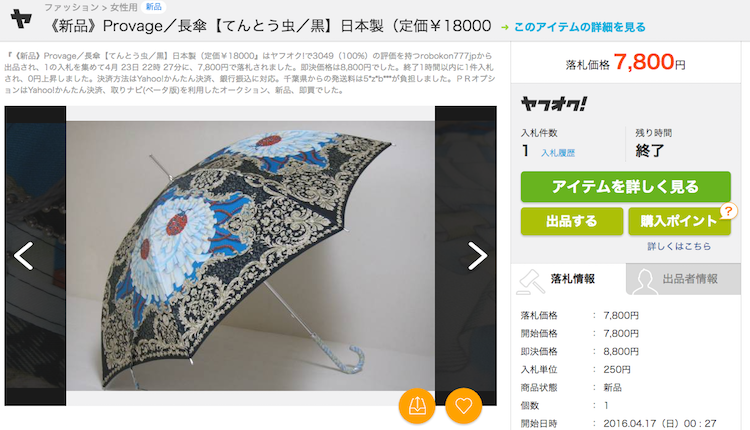The width and height of the screenshot is (750, 430).
Task: Click the green アイテムを詳しく見る button
Action: [626, 187]
